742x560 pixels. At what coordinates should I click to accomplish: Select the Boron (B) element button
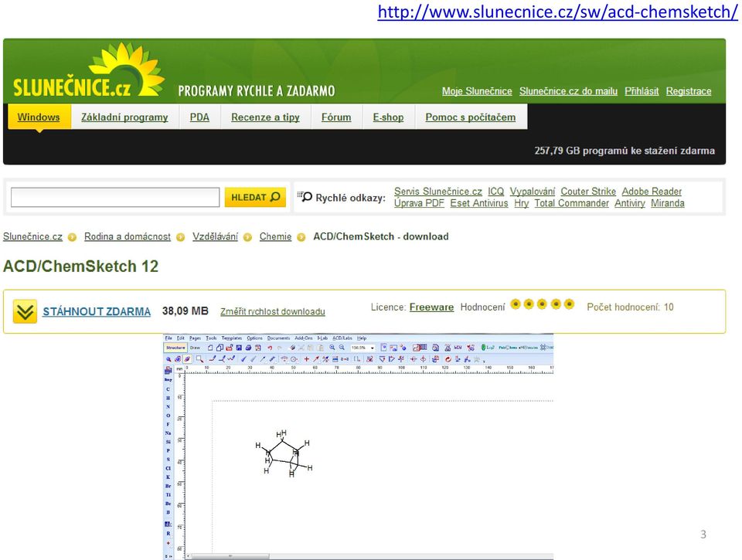point(168,512)
